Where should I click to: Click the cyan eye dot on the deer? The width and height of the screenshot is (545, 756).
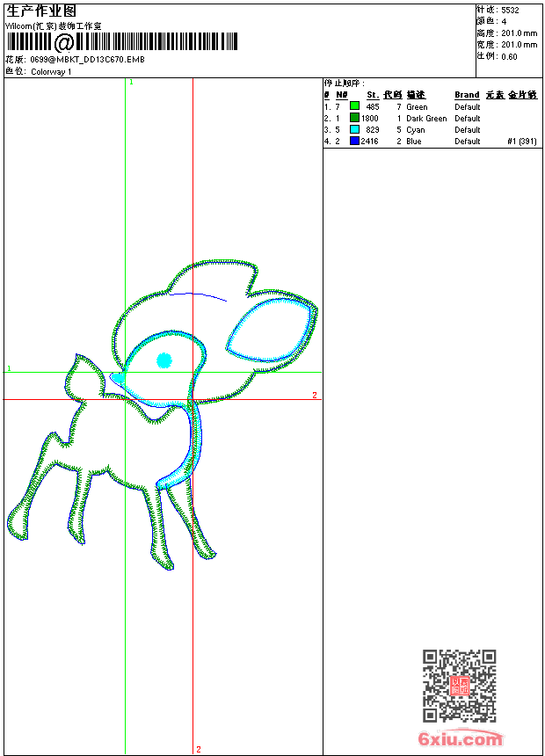164,360
